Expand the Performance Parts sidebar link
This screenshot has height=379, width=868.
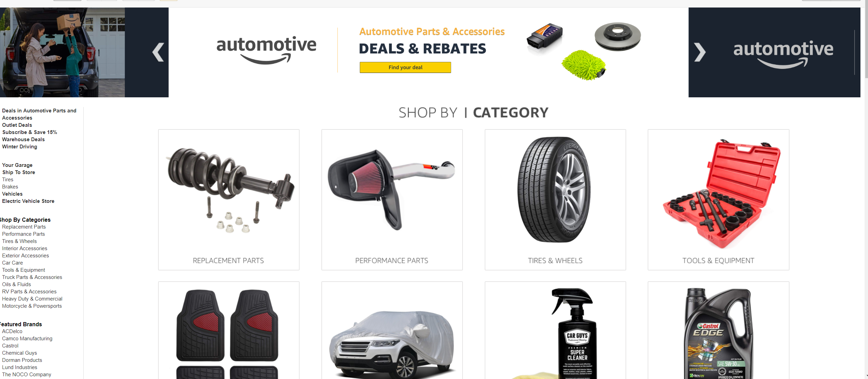pos(24,234)
